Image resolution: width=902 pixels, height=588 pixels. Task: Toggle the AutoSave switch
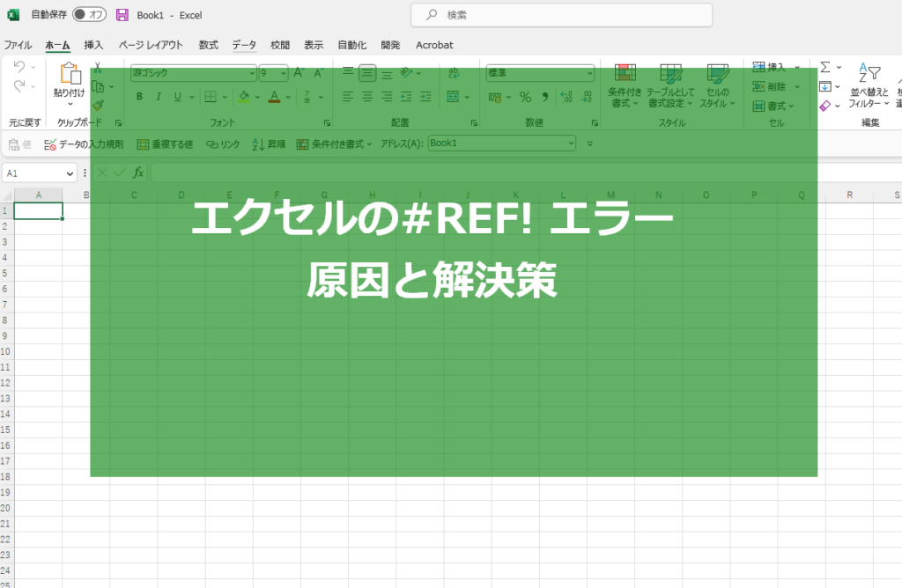[89, 14]
